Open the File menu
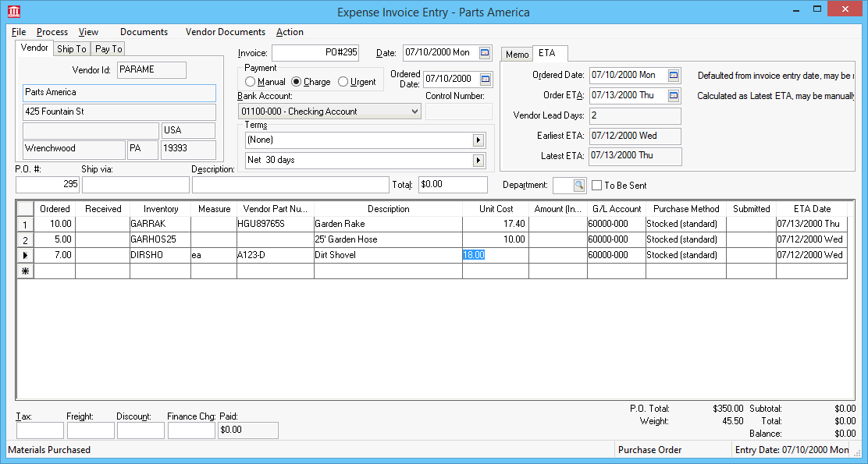Screen dimensions: 868x464 18,32
